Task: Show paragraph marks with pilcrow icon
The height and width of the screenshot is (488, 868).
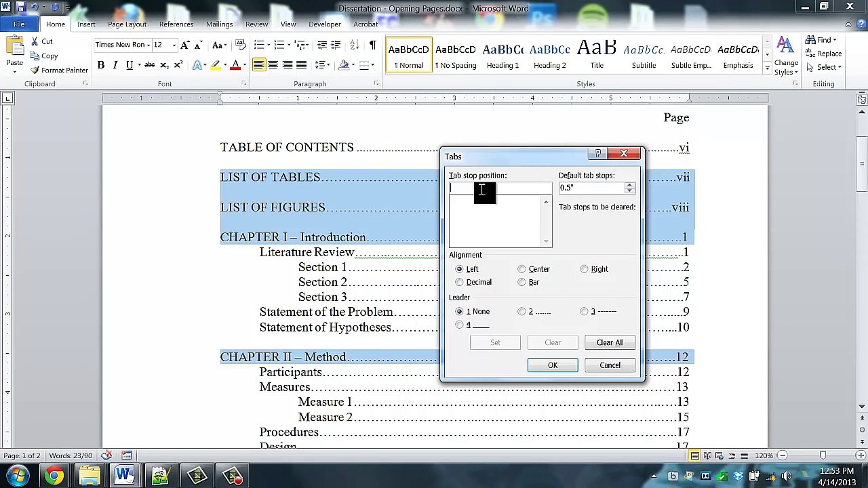Action: click(x=372, y=45)
